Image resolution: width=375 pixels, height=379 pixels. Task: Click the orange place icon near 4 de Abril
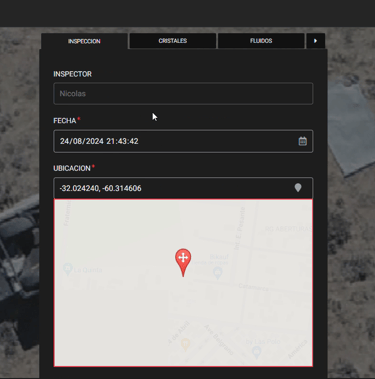click(x=185, y=344)
